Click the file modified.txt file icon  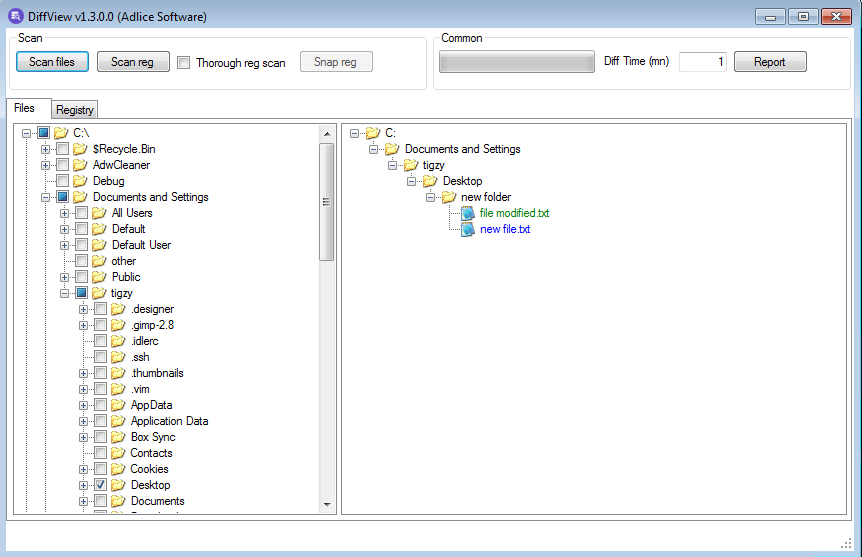(468, 213)
